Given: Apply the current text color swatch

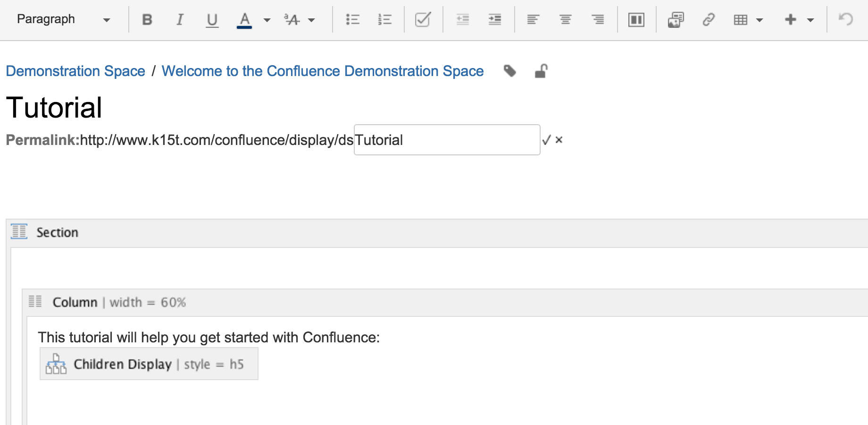Looking at the screenshot, I should [244, 20].
